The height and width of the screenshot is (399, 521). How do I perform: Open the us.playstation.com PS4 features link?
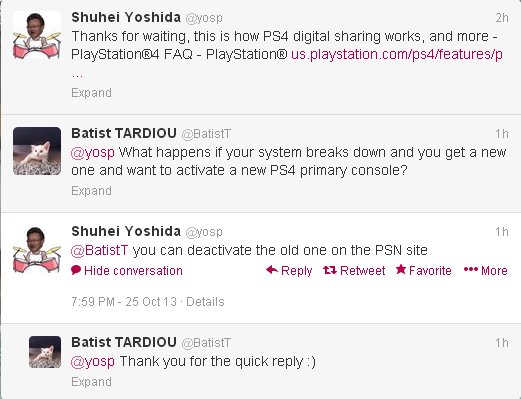click(x=397, y=54)
